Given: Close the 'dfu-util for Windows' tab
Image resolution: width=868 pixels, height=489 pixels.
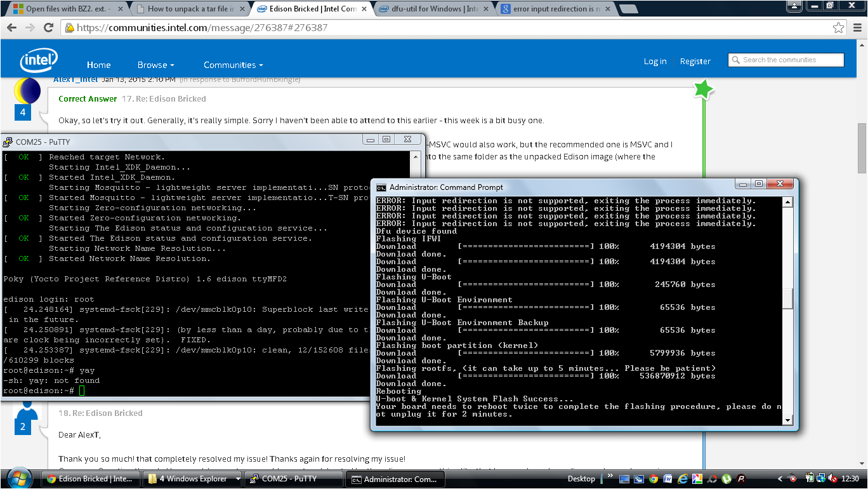Looking at the screenshot, I should tap(485, 9).
